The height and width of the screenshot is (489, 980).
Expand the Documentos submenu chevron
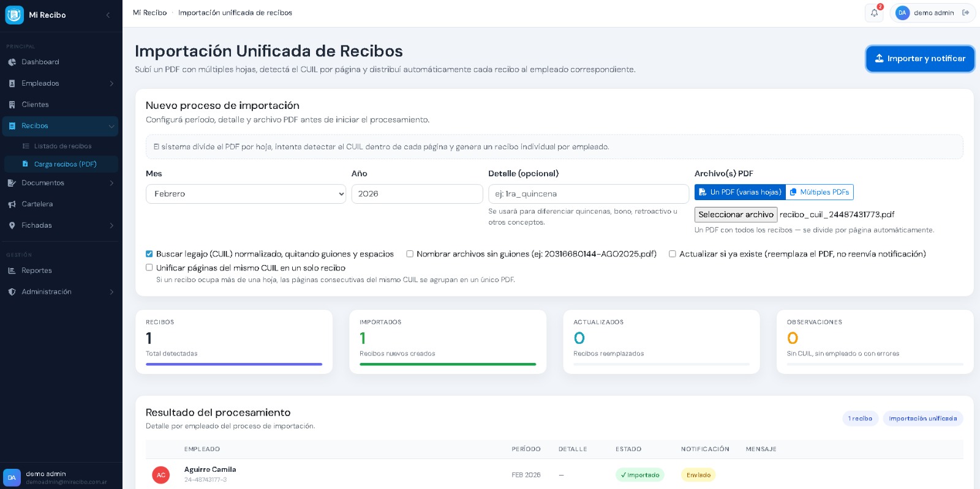point(111,183)
